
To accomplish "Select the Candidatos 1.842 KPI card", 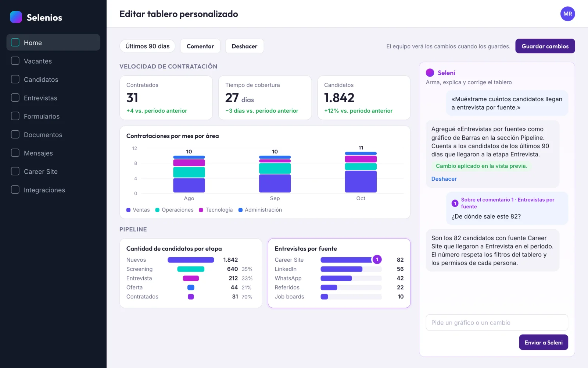I will pyautogui.click(x=364, y=98).
